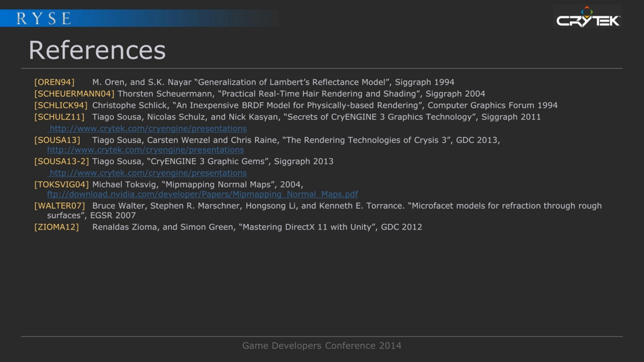
Task: Click the Game Developers Conference 2014 footer
Action: pyautogui.click(x=322, y=346)
